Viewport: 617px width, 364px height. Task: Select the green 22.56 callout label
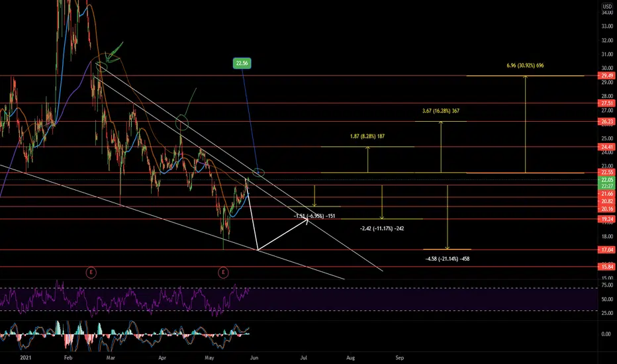click(x=242, y=63)
